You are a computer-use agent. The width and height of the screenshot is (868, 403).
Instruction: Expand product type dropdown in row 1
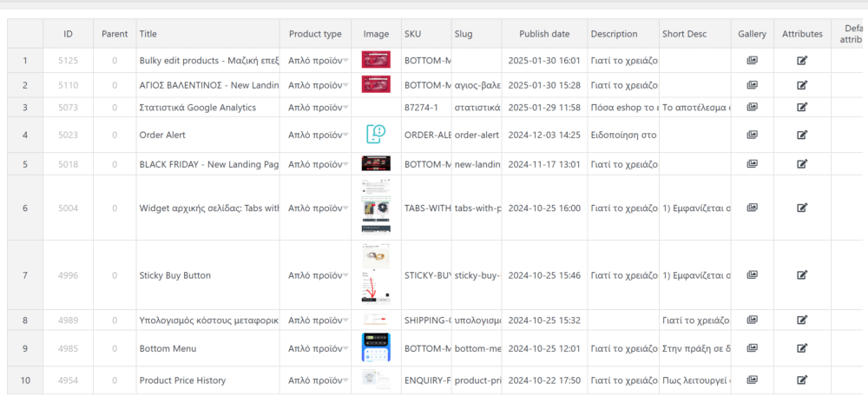(345, 61)
